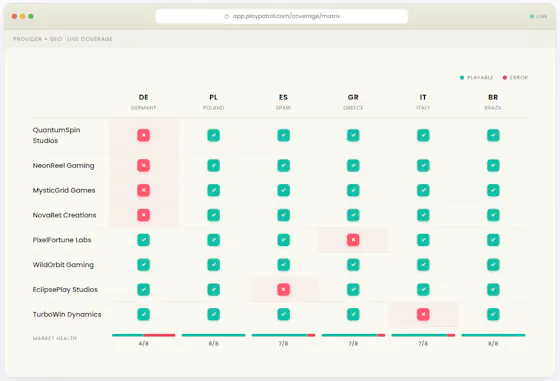Click the DE Germany column header

click(x=144, y=102)
